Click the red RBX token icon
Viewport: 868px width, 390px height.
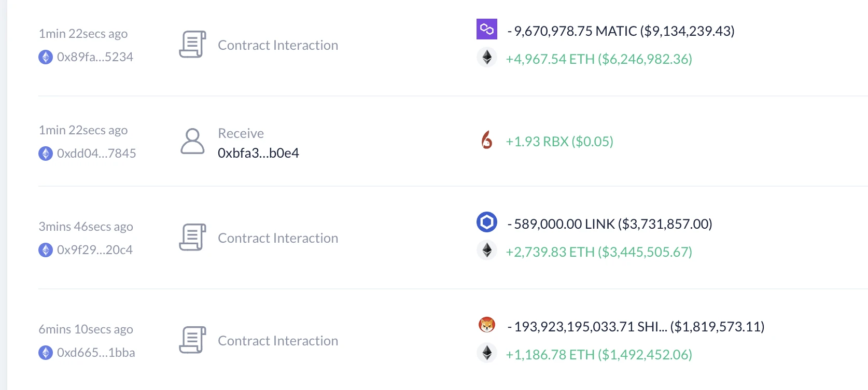pyautogui.click(x=486, y=140)
